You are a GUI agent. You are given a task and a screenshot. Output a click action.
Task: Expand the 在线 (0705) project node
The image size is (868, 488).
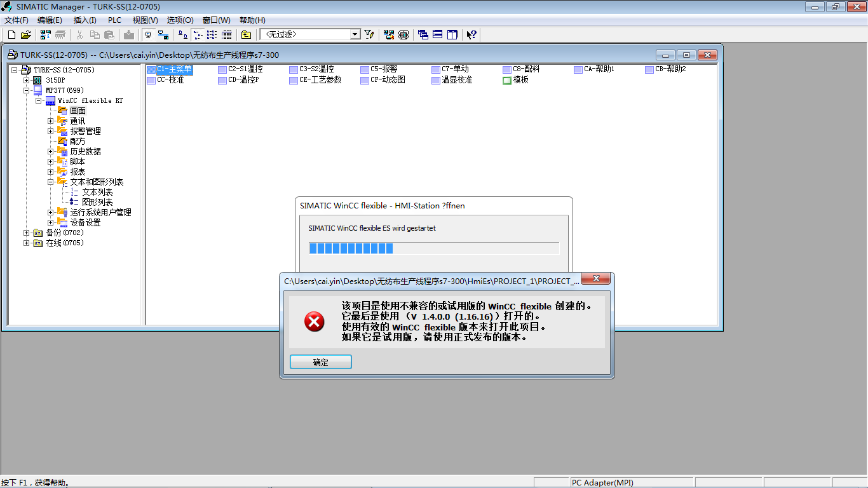point(27,243)
